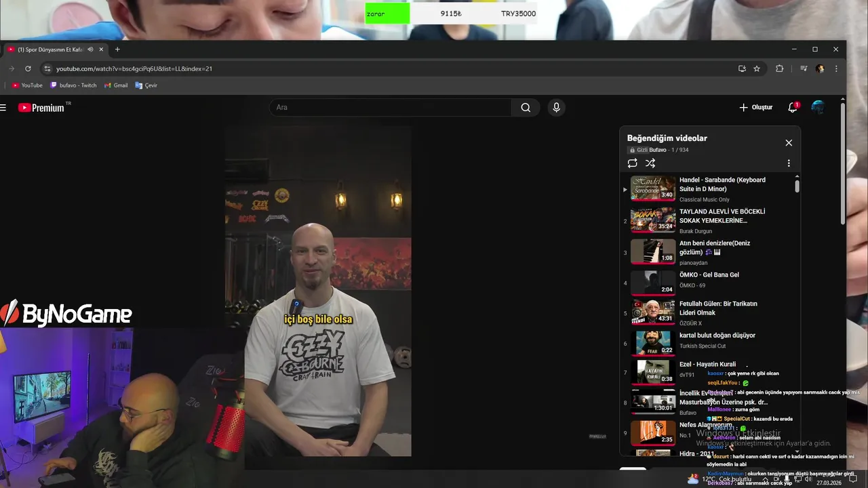868x488 pixels.
Task: Open the YouTube account avatar menu
Action: coord(818,107)
